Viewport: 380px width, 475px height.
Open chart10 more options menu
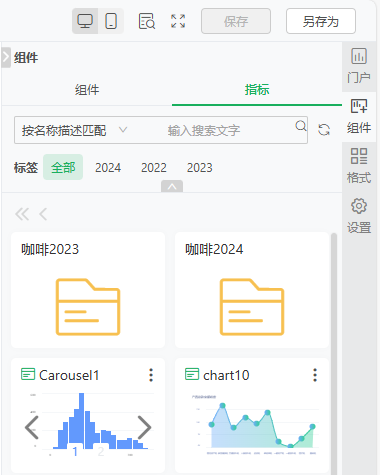[x=315, y=375]
